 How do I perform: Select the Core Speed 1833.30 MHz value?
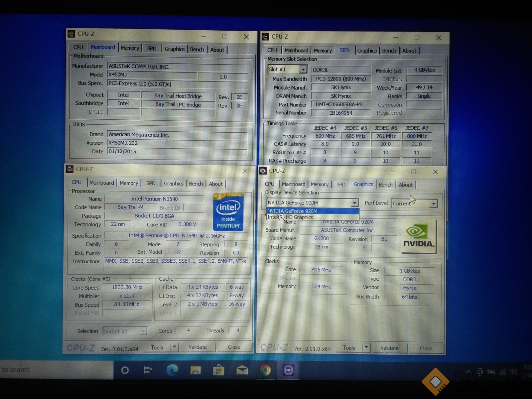click(127, 287)
